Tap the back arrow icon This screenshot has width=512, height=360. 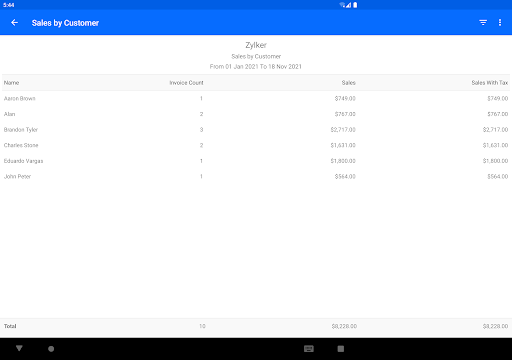(14, 22)
